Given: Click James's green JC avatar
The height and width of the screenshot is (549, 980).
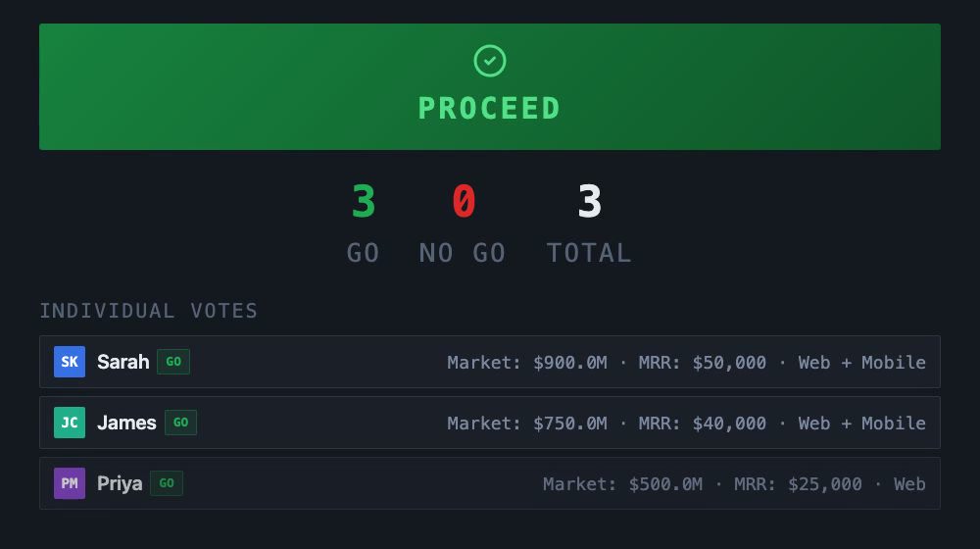Looking at the screenshot, I should click(x=70, y=423).
